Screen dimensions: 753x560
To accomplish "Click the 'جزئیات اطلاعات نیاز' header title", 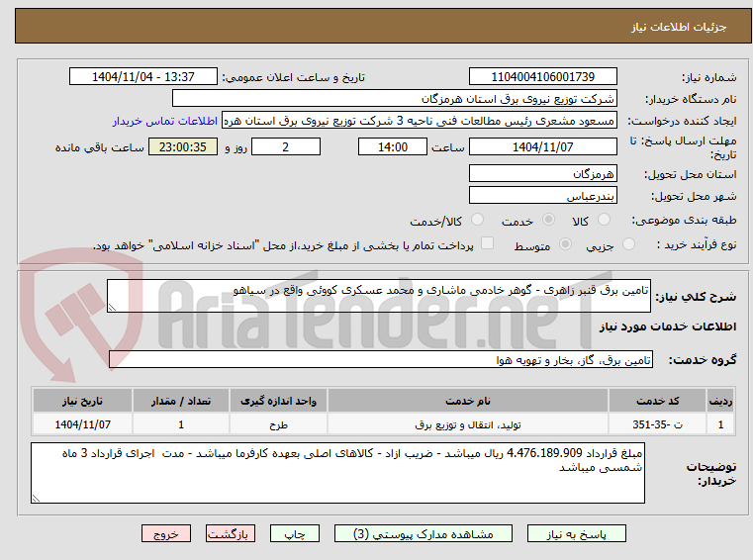I will click(x=678, y=27).
